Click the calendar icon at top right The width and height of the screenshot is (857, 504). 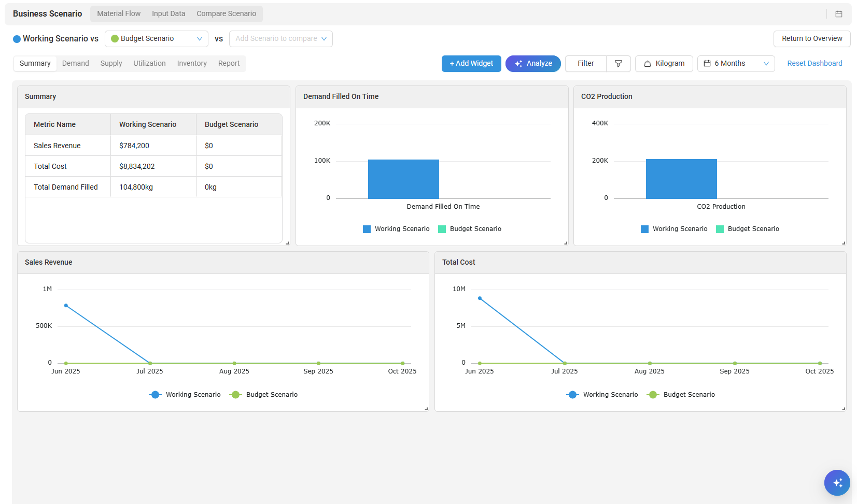pyautogui.click(x=838, y=14)
